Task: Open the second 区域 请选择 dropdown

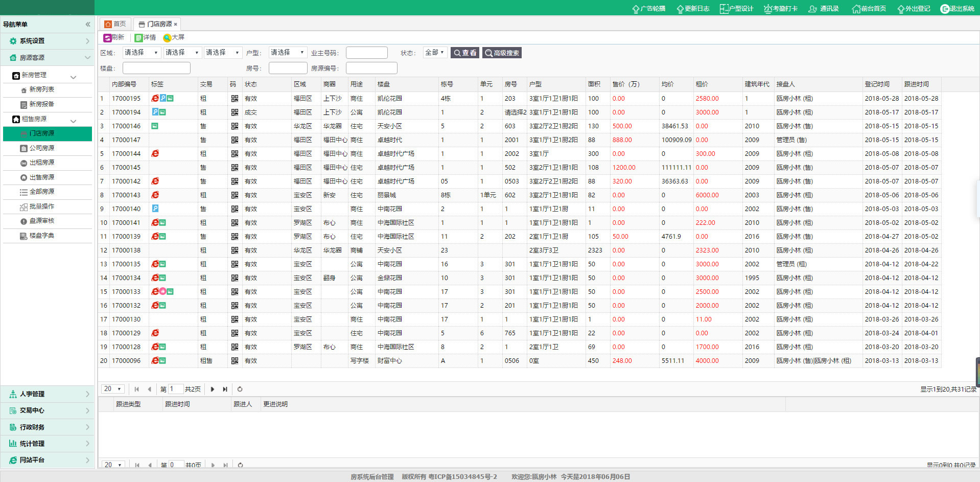Action: tap(182, 53)
